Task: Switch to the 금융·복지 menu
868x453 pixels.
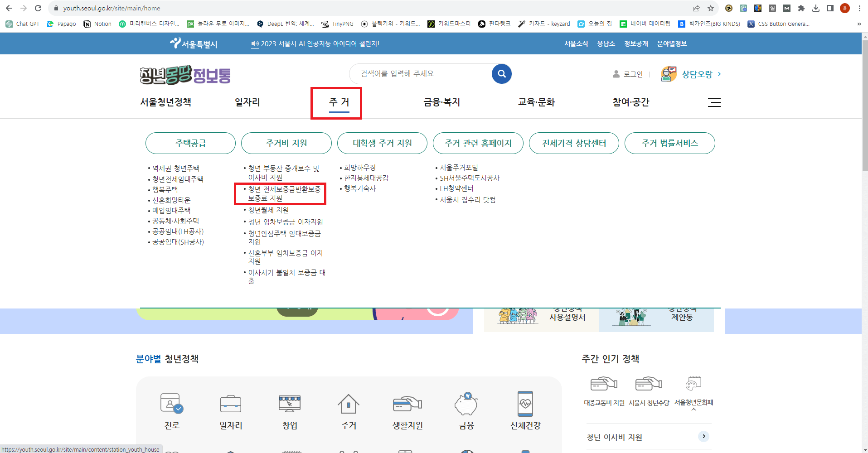Action: 441,102
